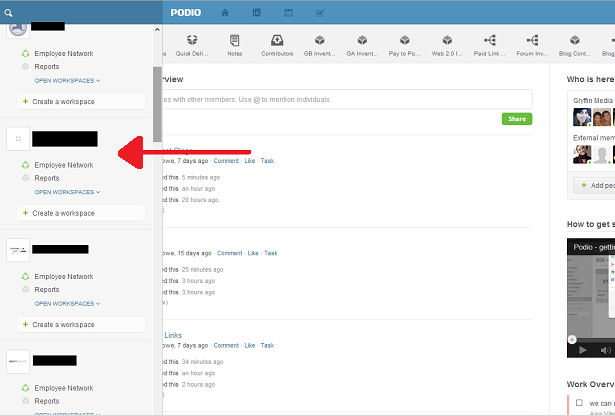Open the tasks checkmark icon in header
The image size is (615, 416).
tap(320, 13)
